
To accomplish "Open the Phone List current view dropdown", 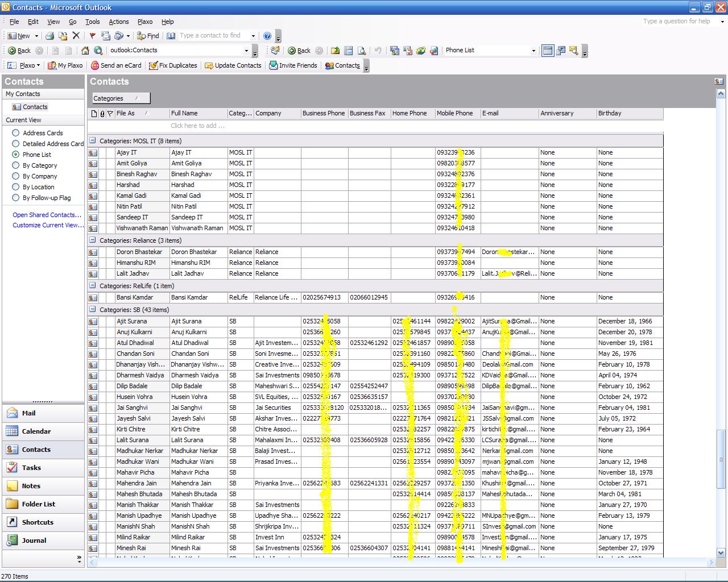I will tap(533, 51).
